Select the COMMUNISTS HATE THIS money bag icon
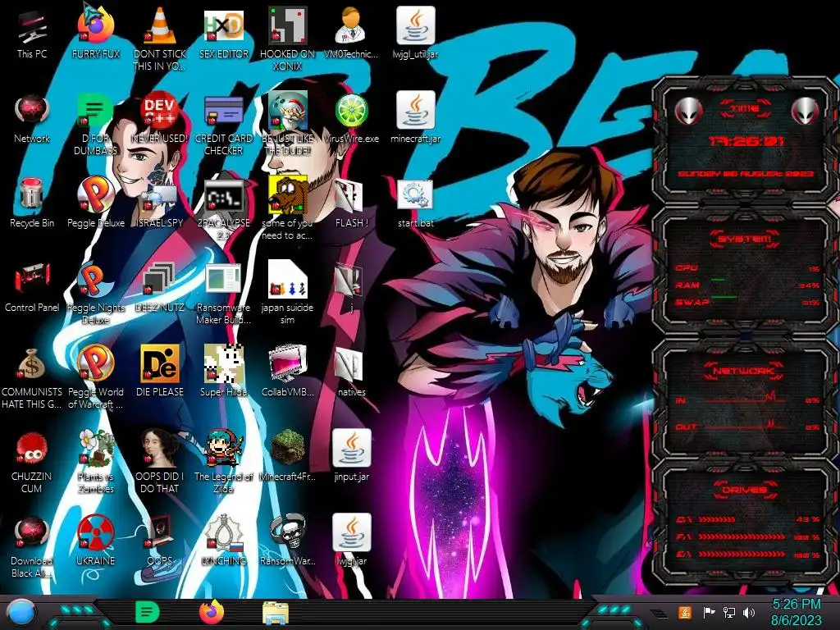This screenshot has height=630, width=840. (x=32, y=365)
